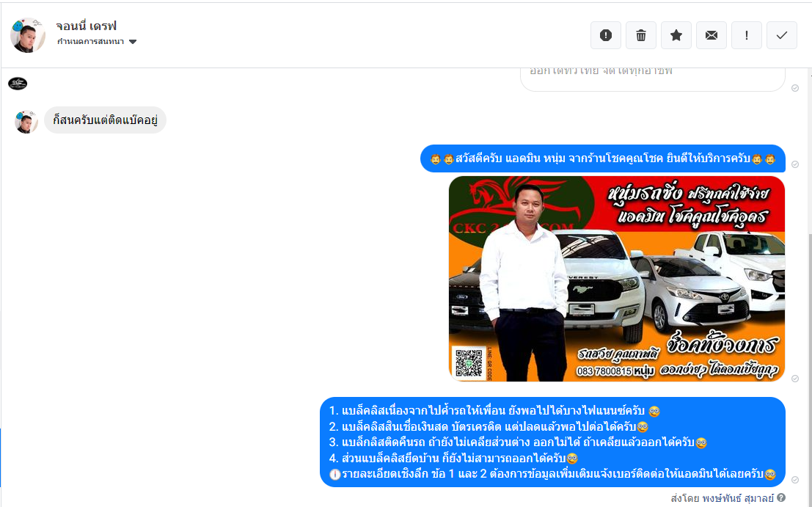812x507 pixels.
Task: Star this conversation with star icon
Action: [676, 35]
